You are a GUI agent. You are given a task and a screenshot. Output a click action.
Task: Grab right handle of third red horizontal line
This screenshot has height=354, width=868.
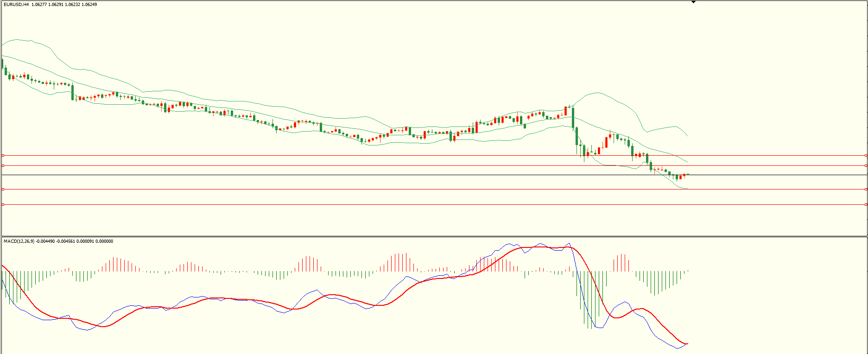click(x=866, y=189)
